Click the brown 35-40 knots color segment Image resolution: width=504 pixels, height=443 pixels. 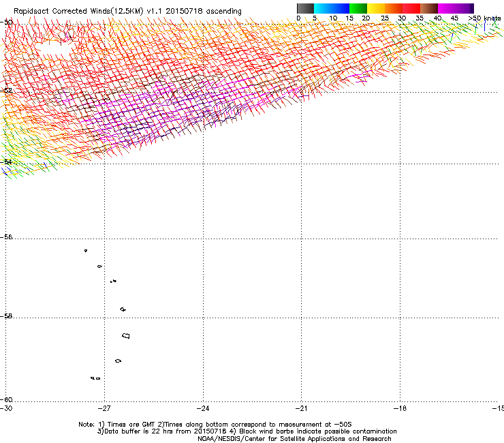pos(429,8)
